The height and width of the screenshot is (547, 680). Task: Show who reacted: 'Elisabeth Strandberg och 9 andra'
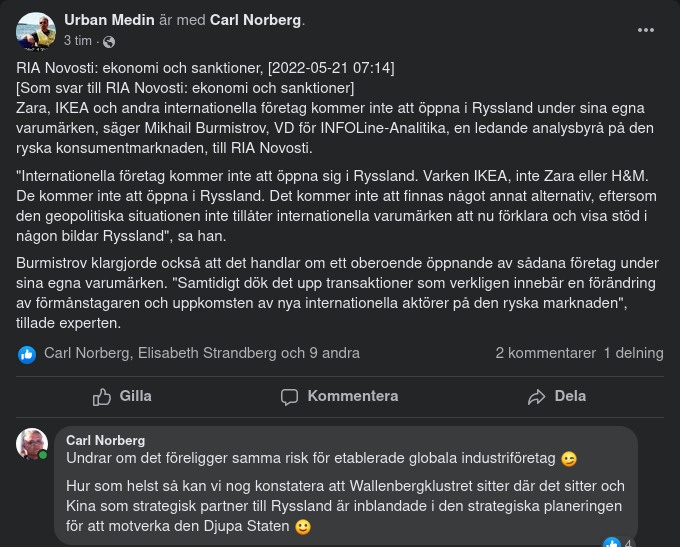pyautogui.click(x=248, y=353)
